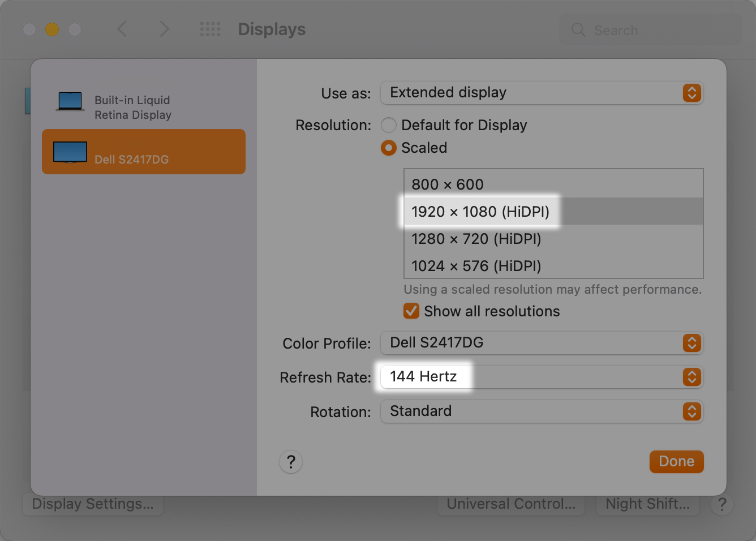Screen dimensions: 756x541
Task: Pick 1920 × 1080 (HiDPI) resolution
Action: pos(553,211)
